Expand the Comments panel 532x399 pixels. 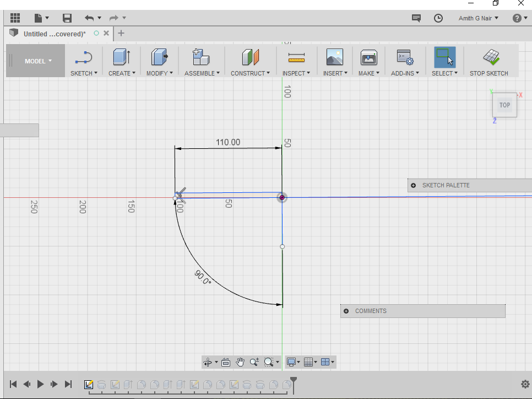click(346, 311)
